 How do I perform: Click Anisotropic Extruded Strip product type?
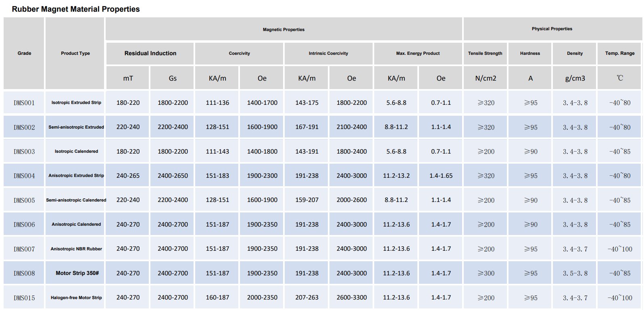[76, 175]
